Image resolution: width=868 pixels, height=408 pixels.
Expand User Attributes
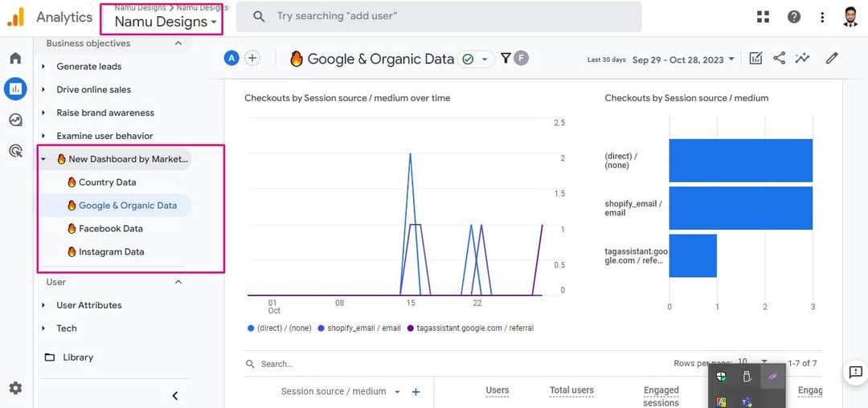coord(43,305)
